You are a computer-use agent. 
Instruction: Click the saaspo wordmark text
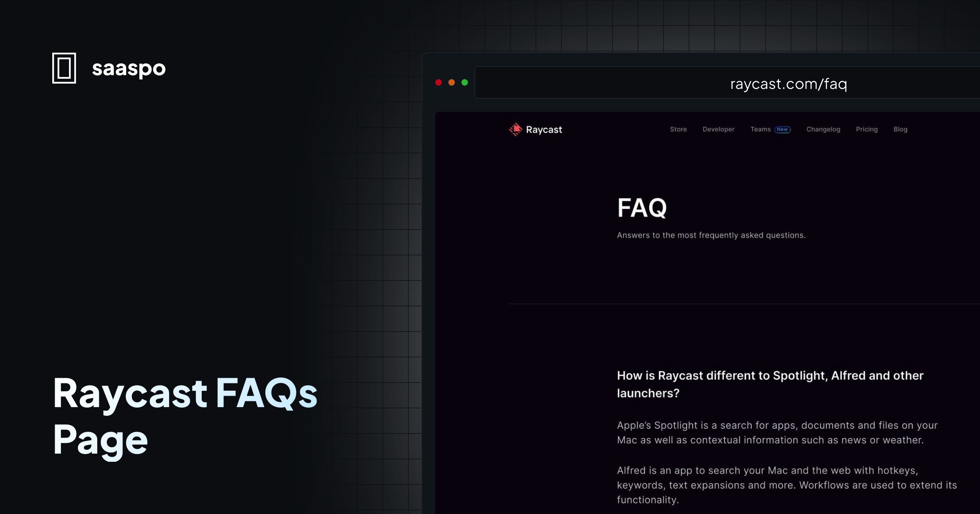click(x=129, y=69)
